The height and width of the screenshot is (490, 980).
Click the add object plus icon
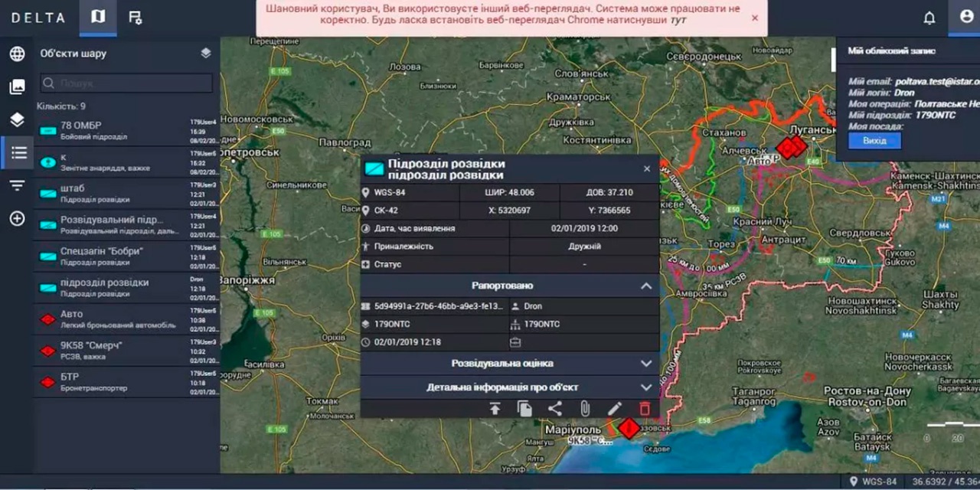(x=17, y=219)
